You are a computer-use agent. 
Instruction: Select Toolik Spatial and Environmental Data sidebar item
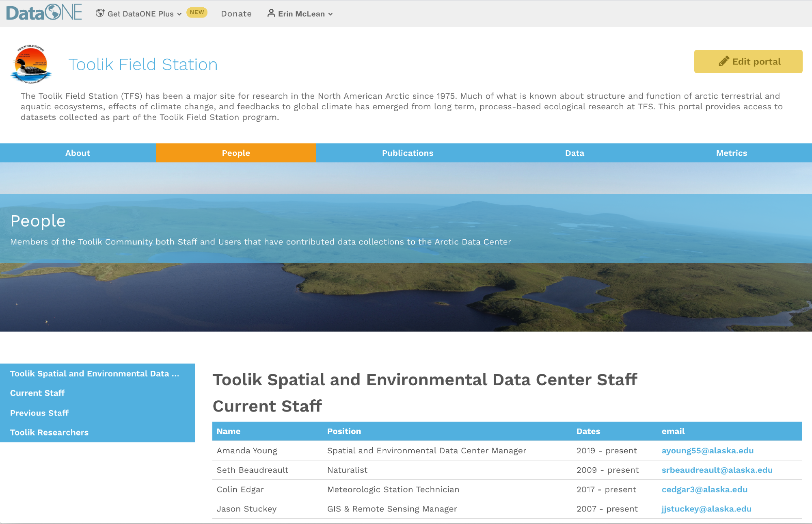[x=94, y=373]
